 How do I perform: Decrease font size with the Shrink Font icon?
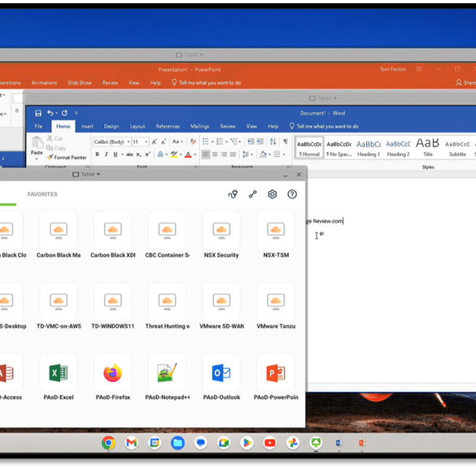tap(164, 141)
